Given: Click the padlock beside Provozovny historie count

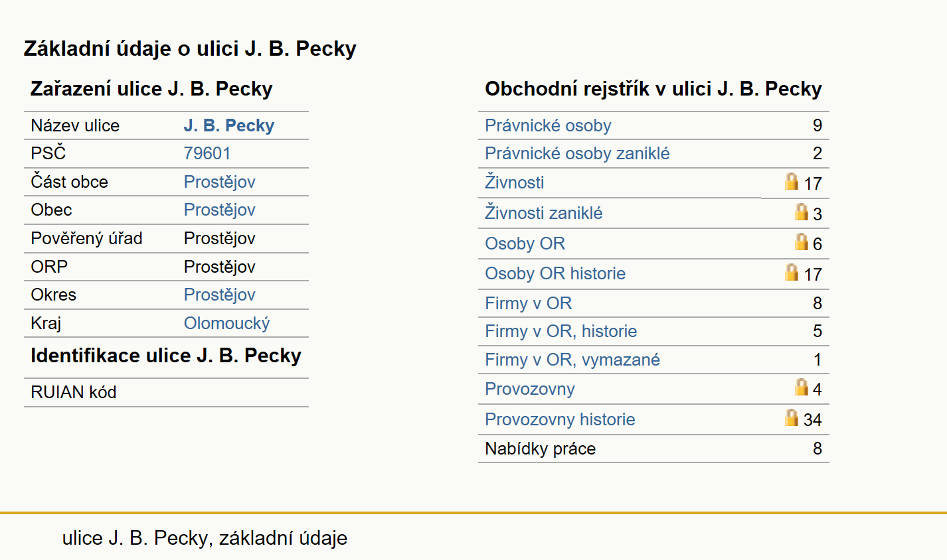Looking at the screenshot, I should tap(791, 417).
